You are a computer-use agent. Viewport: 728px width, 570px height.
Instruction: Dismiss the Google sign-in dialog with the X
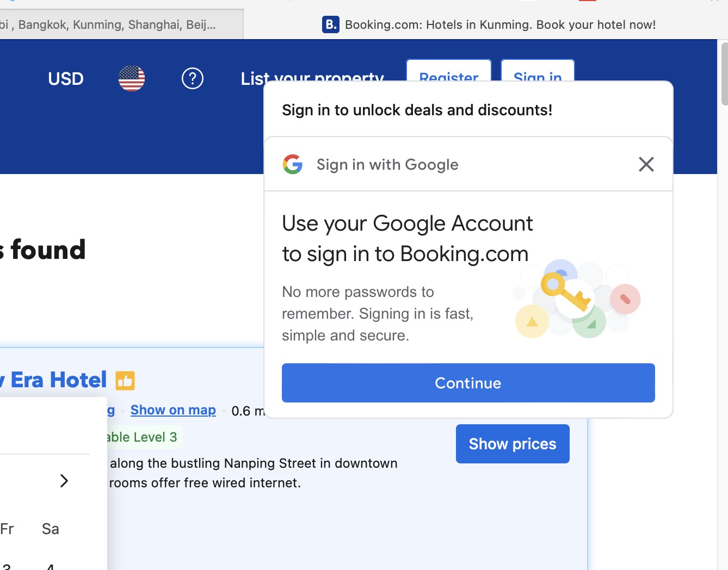[646, 164]
